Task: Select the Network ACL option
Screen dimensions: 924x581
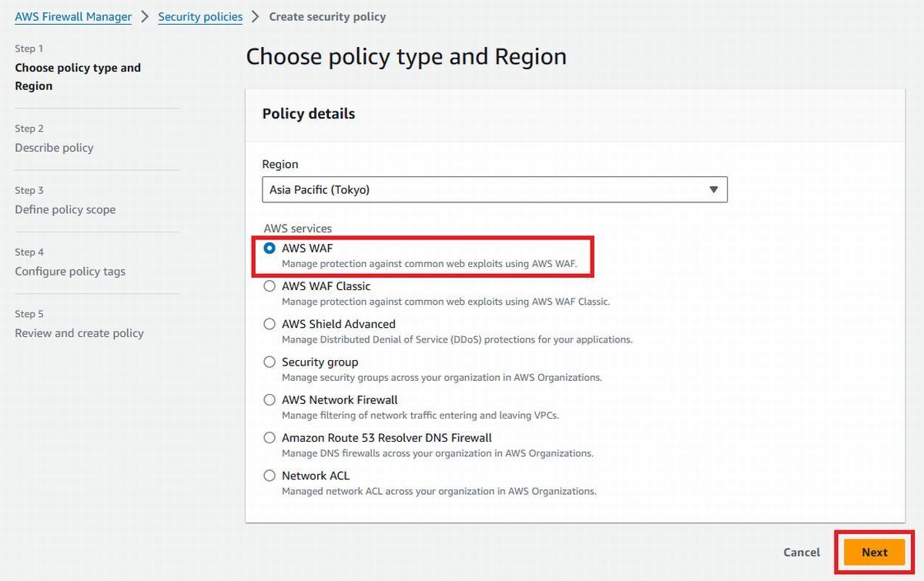Action: (269, 476)
